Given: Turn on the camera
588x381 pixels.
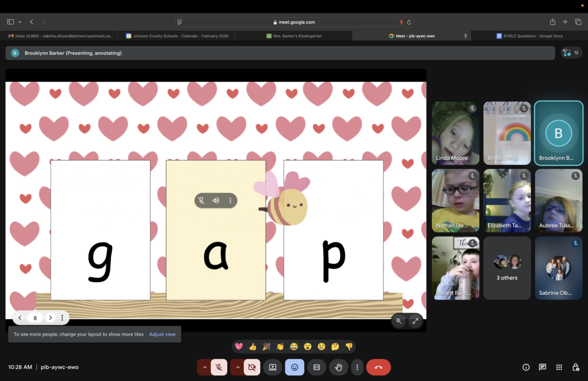Looking at the screenshot, I should pyautogui.click(x=252, y=367).
